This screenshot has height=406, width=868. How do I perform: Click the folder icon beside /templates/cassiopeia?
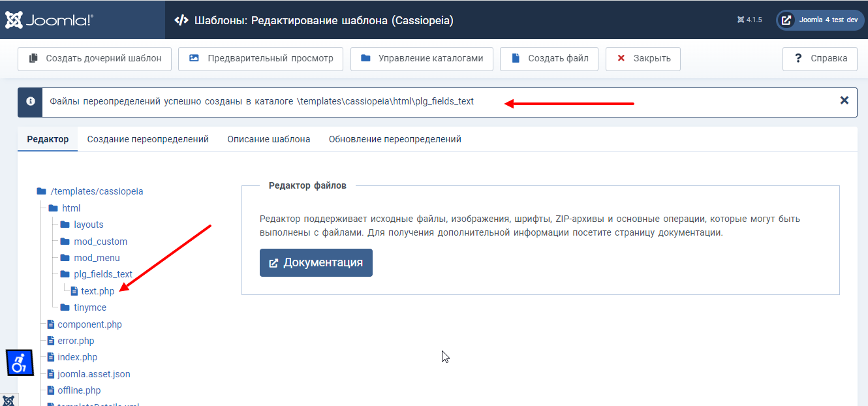[x=42, y=191]
